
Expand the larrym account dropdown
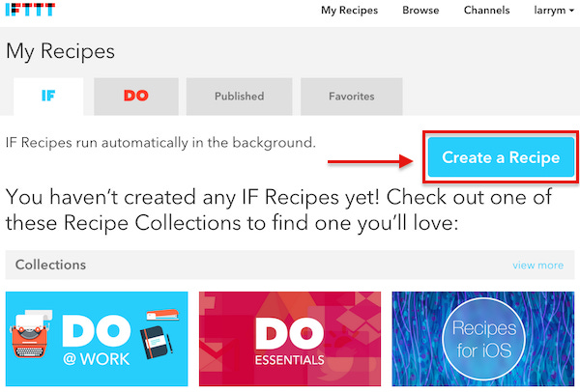click(553, 11)
